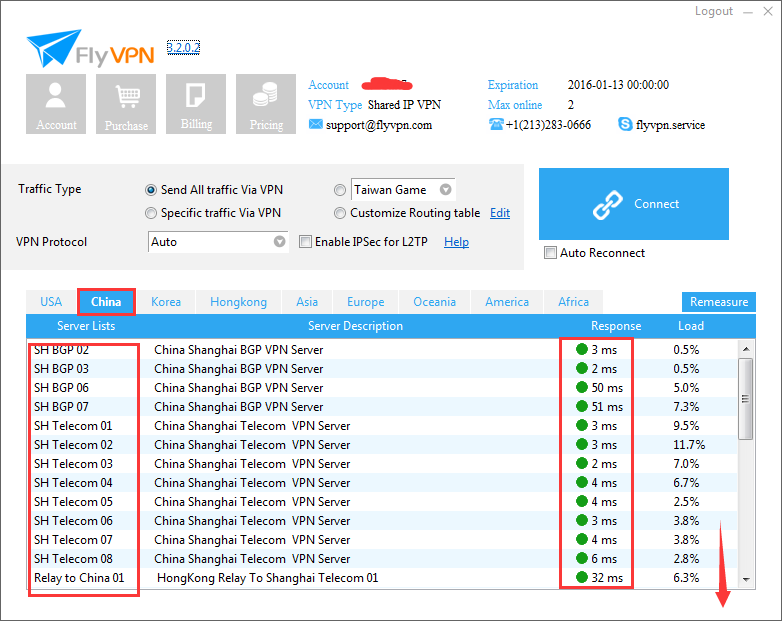Click green status dot for SH BGP 06

pos(582,387)
